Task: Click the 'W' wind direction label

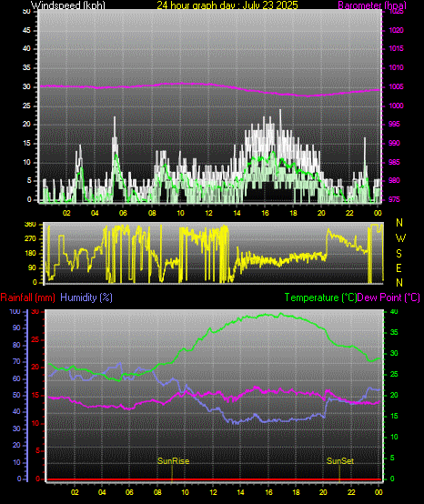Action: point(400,238)
